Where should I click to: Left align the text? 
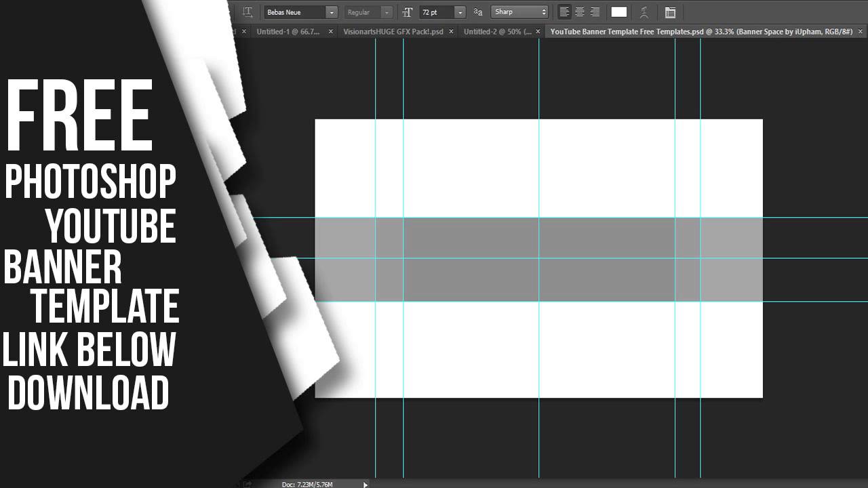564,12
